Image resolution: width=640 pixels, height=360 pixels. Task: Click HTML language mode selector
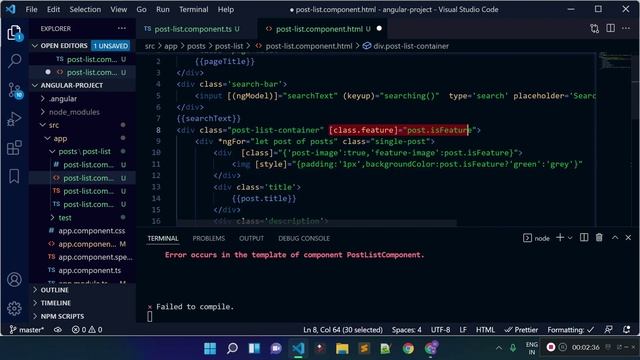click(485, 330)
